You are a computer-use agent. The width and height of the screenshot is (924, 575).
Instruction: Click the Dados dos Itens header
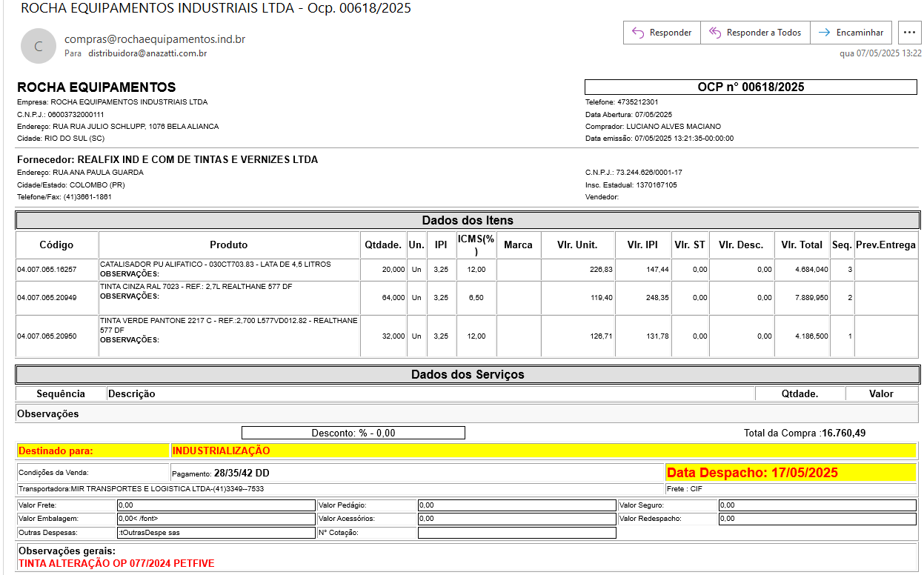(467, 220)
